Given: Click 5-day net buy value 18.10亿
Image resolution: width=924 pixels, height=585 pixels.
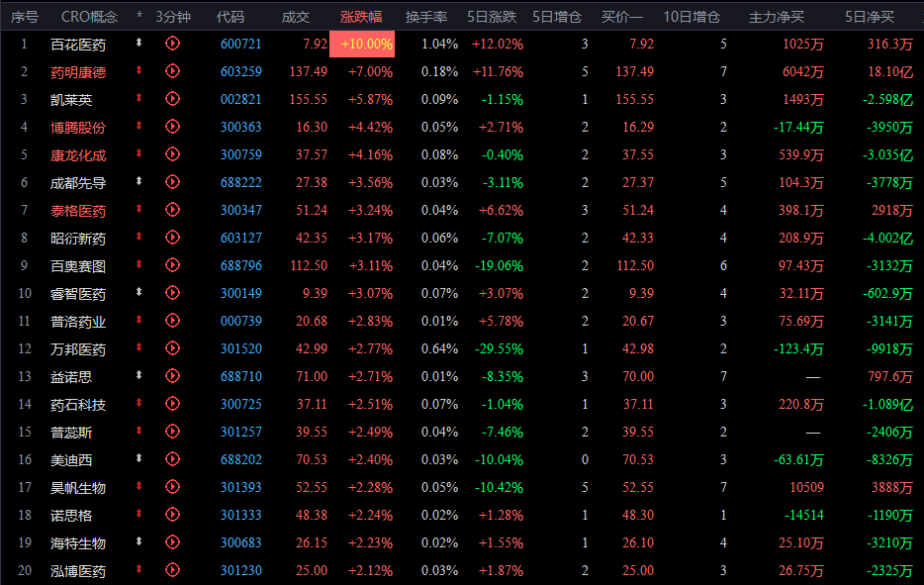Looking at the screenshot, I should [x=890, y=71].
